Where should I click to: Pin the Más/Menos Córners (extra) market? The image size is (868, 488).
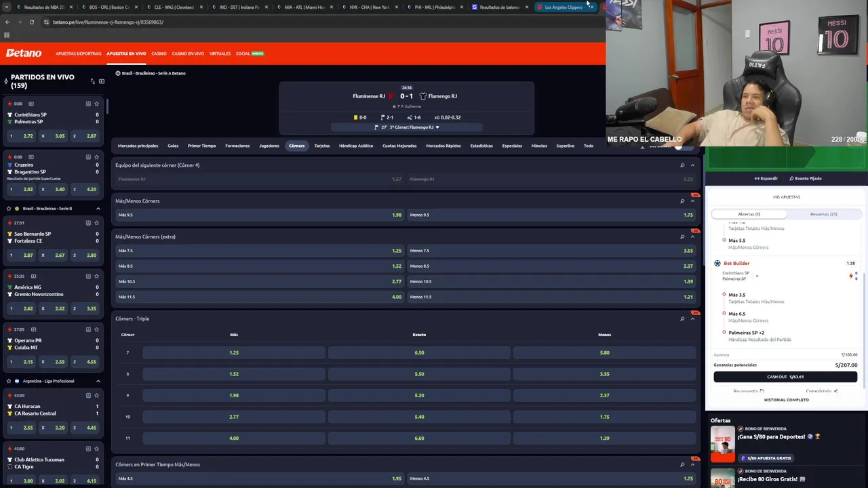pos(682,237)
